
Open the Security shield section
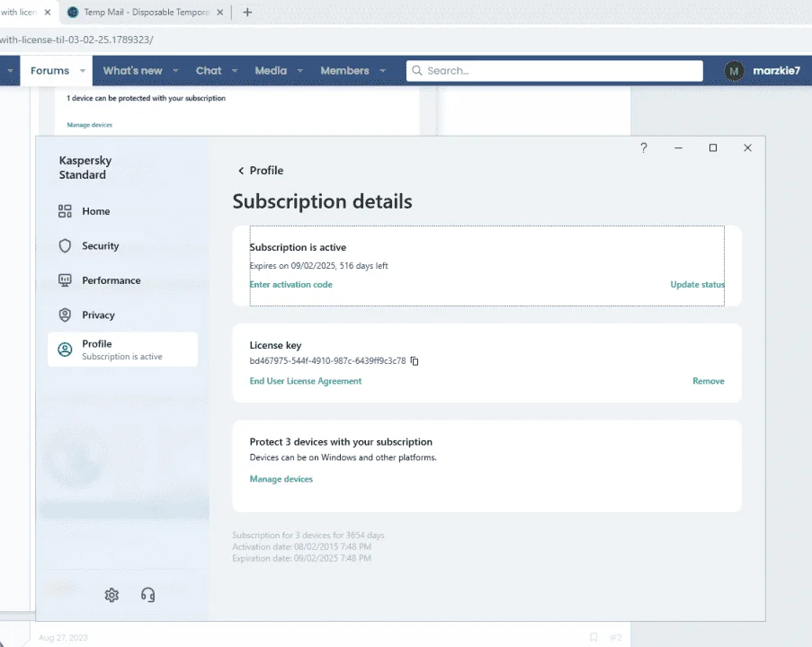pos(88,246)
